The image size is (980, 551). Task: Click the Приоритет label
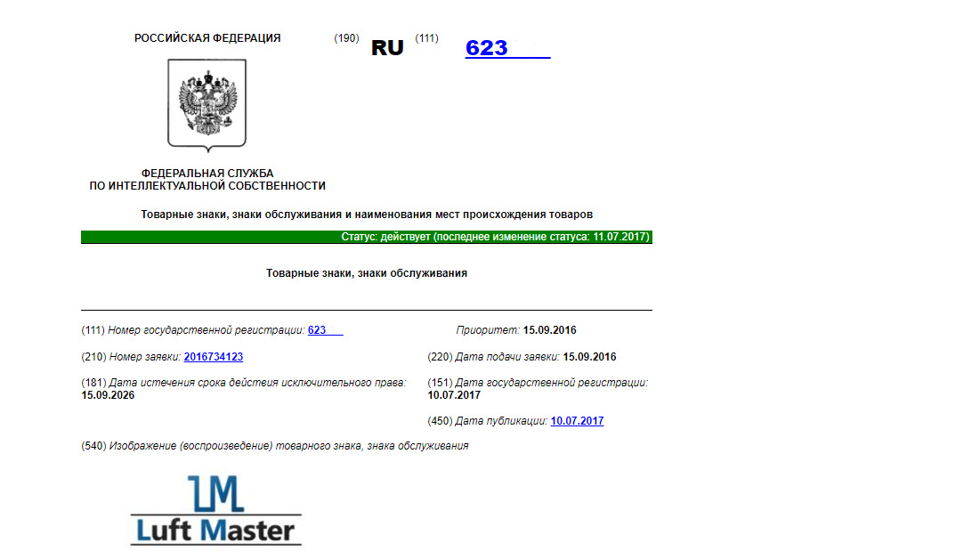[488, 330]
